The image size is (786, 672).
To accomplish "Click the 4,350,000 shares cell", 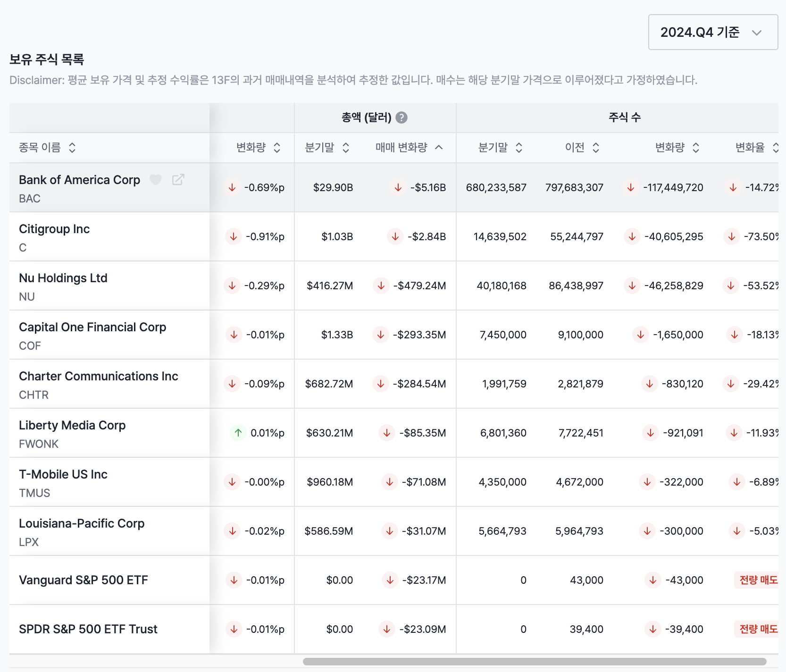I will tap(502, 482).
